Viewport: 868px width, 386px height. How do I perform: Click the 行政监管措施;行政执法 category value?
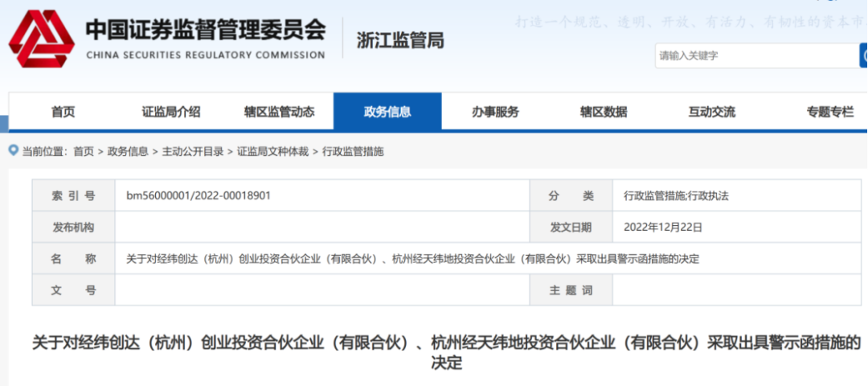pos(677,195)
